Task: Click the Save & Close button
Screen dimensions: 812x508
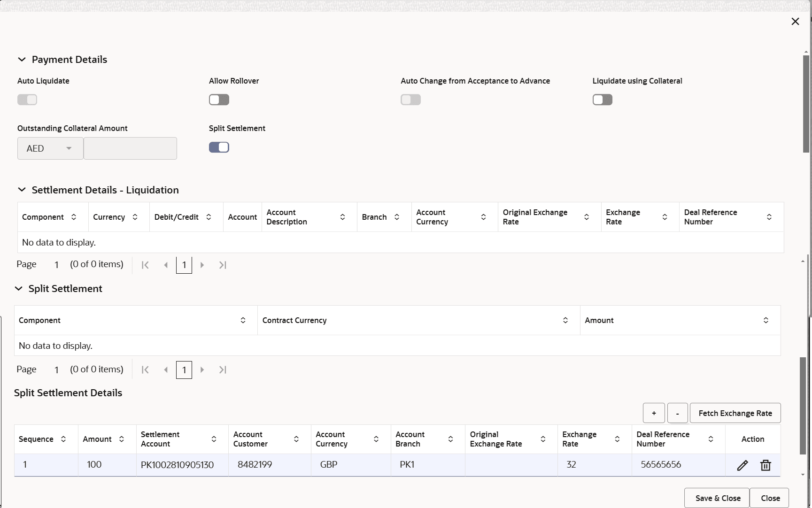Action: coord(717,498)
